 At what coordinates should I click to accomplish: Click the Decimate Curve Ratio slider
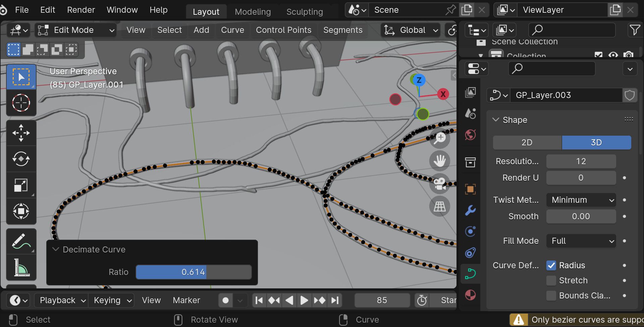(x=194, y=272)
